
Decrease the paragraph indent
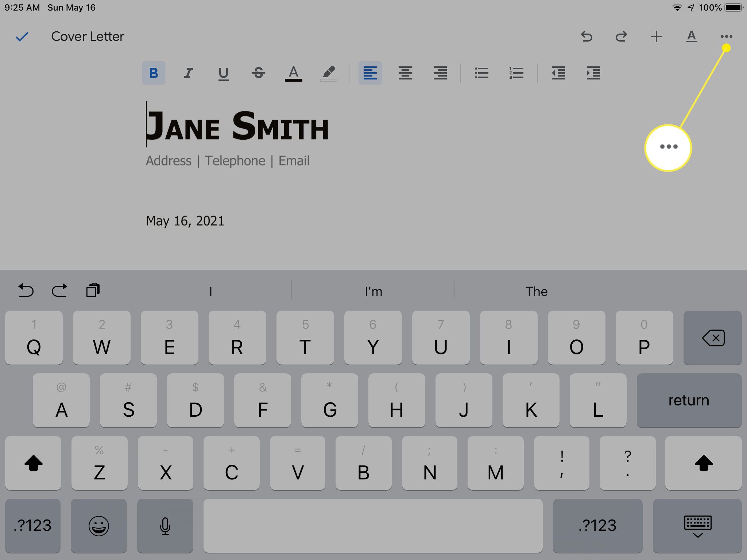coord(558,73)
